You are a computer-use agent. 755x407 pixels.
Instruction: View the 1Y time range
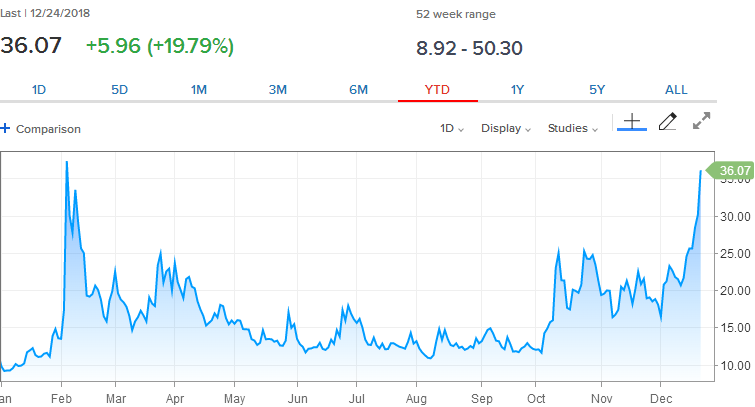tap(517, 90)
